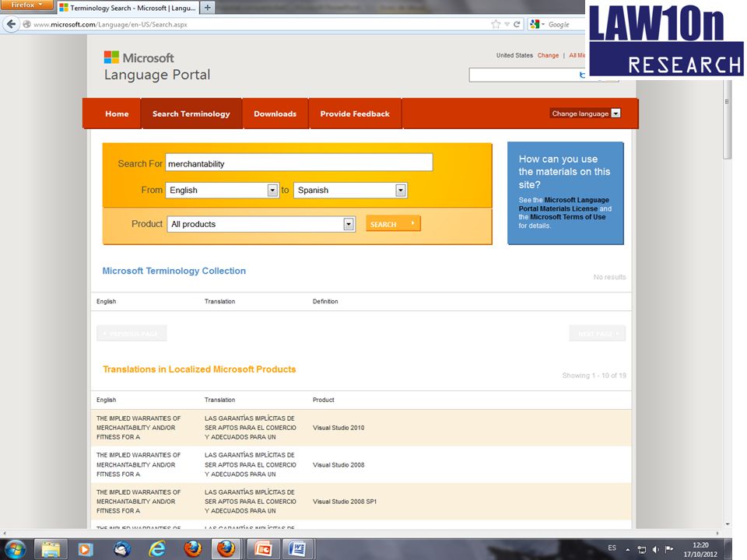Open the Search Terminology navigation tab
This screenshot has width=747, height=560.
[191, 114]
